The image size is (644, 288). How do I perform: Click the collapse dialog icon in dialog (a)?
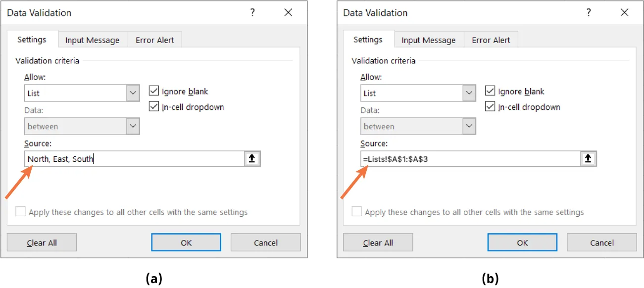(x=252, y=158)
